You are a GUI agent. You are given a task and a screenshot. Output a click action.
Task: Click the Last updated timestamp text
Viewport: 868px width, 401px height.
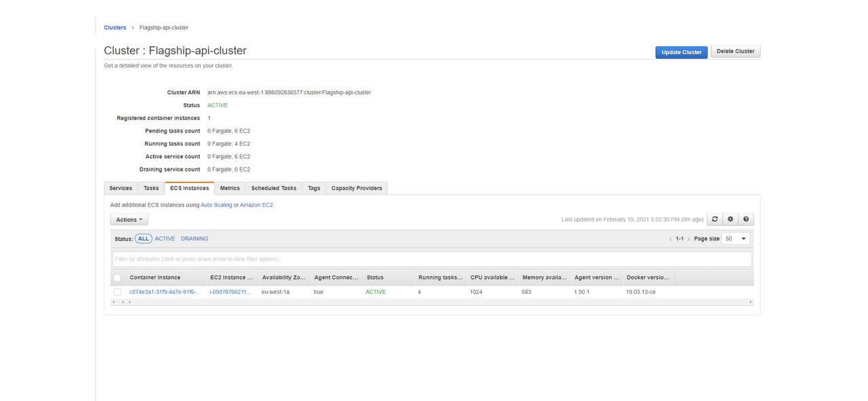tap(633, 220)
